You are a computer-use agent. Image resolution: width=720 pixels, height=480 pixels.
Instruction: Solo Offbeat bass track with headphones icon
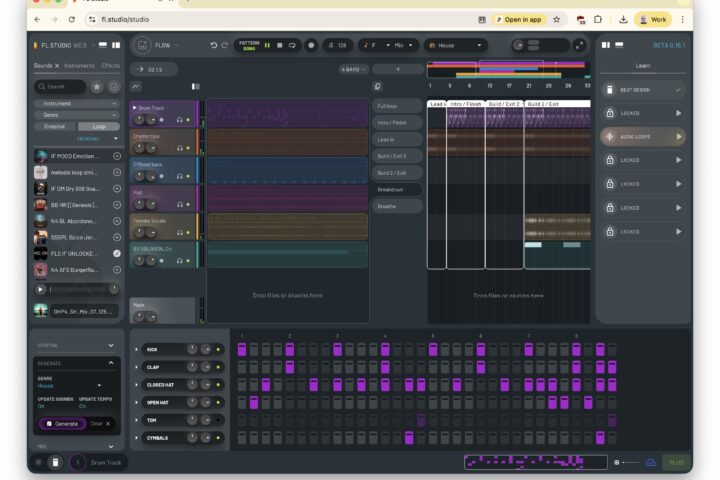coord(180,176)
